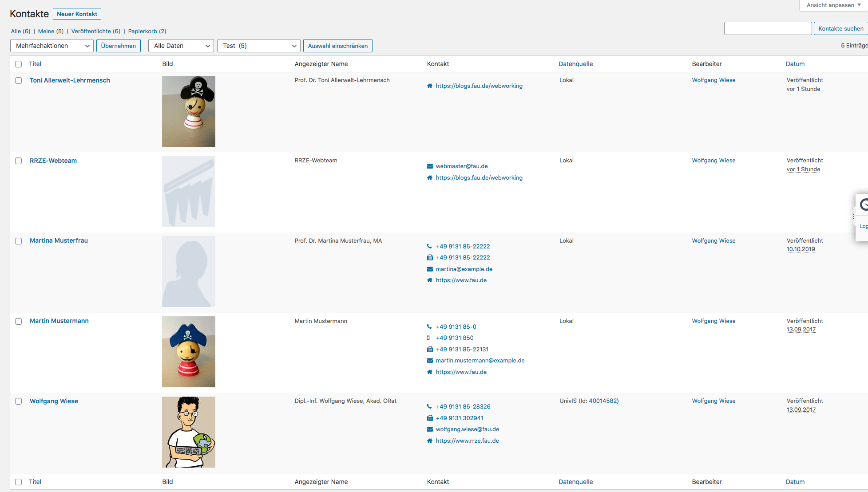868x492 pixels.
Task: Switch to the Papierkorb view
Action: (142, 31)
